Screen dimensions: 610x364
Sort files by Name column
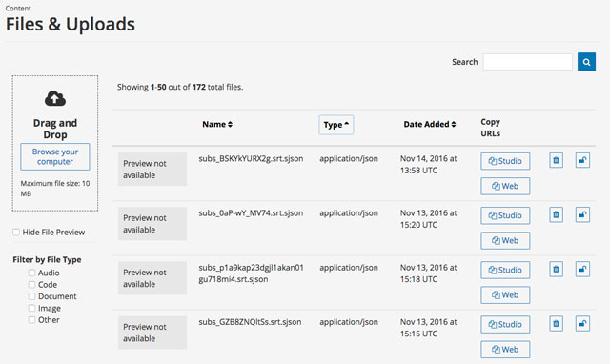(x=217, y=125)
